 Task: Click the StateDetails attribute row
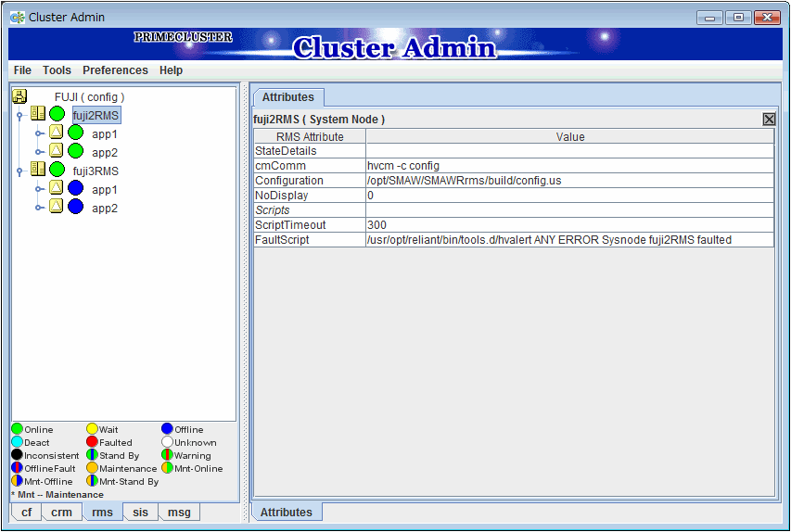[x=514, y=151]
